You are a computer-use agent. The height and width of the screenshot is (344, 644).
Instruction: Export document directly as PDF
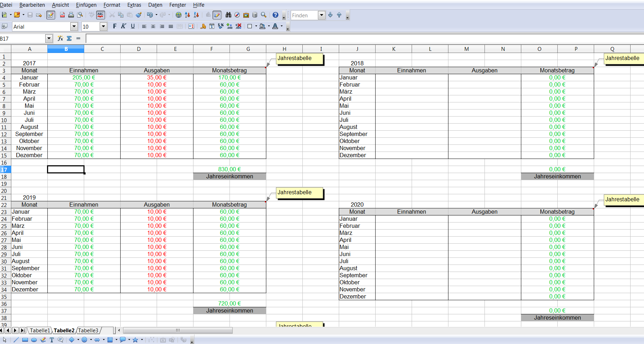[x=62, y=15]
